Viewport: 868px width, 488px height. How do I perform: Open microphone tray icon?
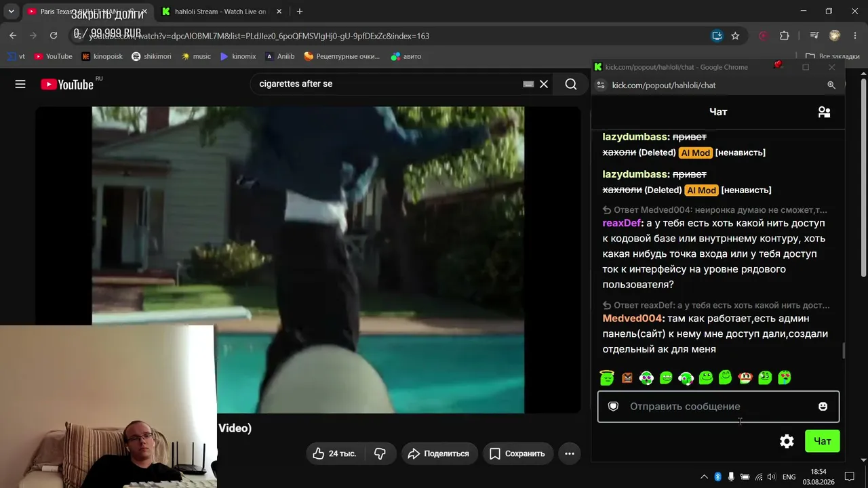pyautogui.click(x=731, y=477)
